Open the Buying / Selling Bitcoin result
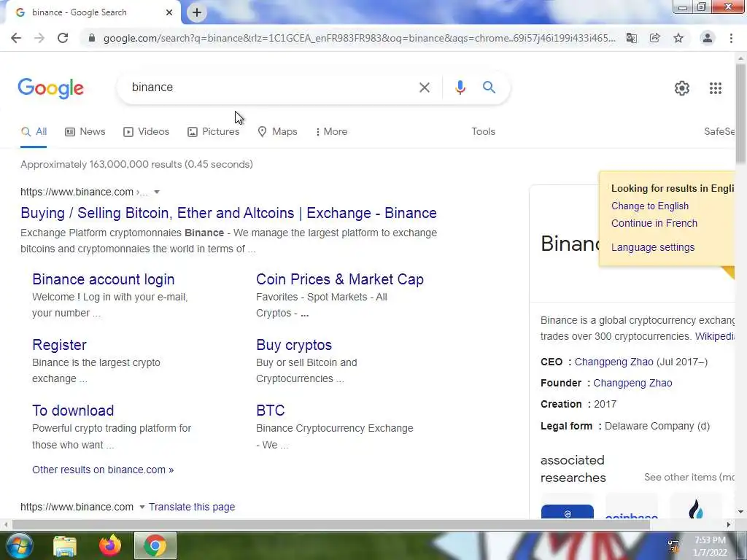 coord(228,213)
